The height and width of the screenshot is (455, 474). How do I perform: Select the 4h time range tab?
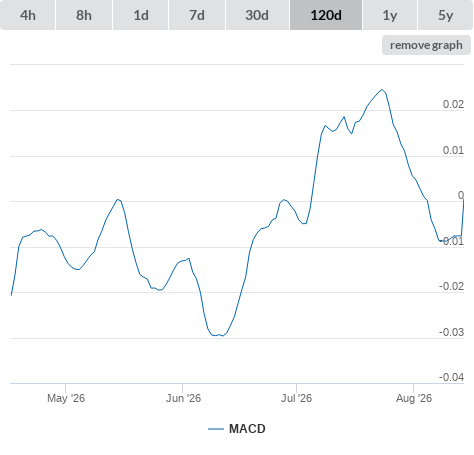click(x=27, y=15)
